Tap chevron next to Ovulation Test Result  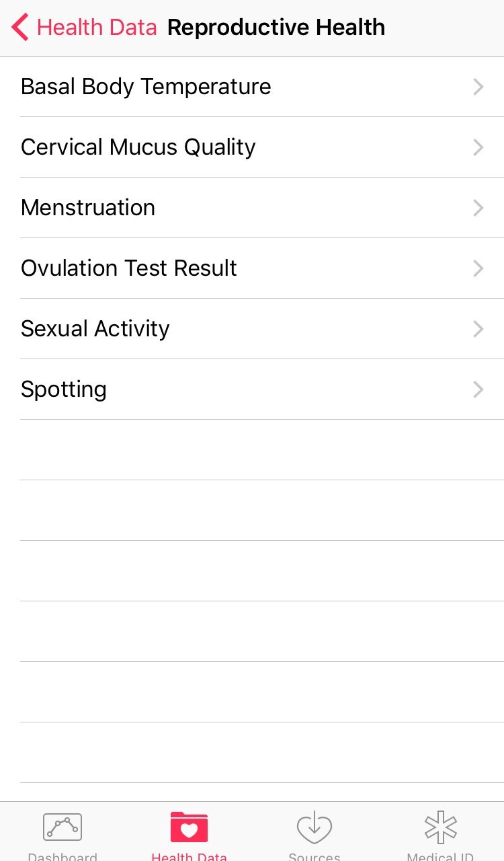(478, 268)
